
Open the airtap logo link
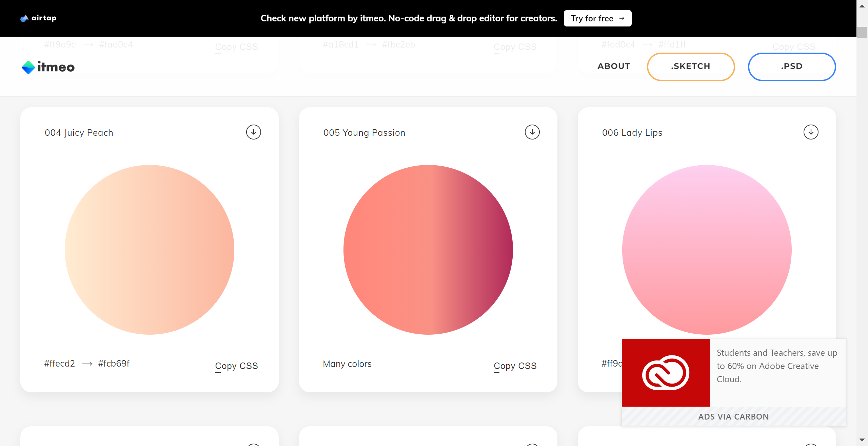point(38,18)
